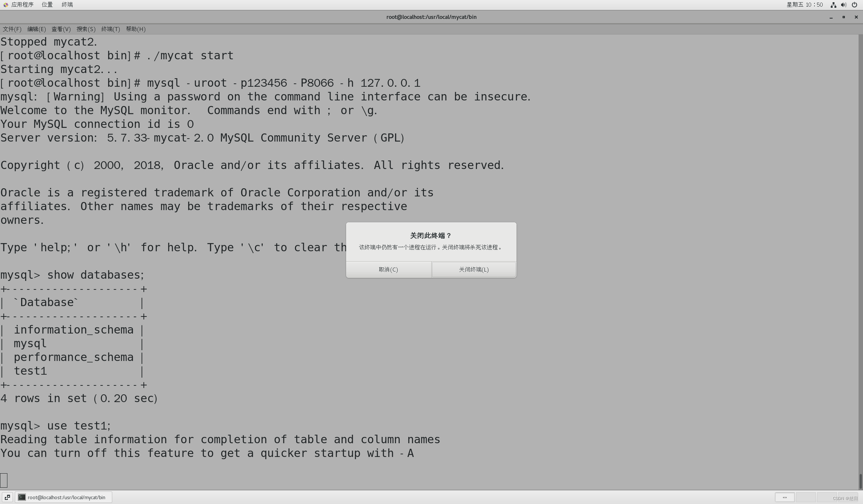The image size is (863, 504).
Task: Open the 应用程序 applications menu
Action: click(x=19, y=5)
